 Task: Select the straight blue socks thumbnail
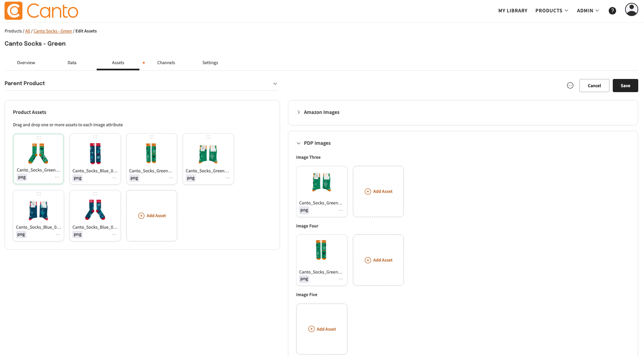(95, 153)
